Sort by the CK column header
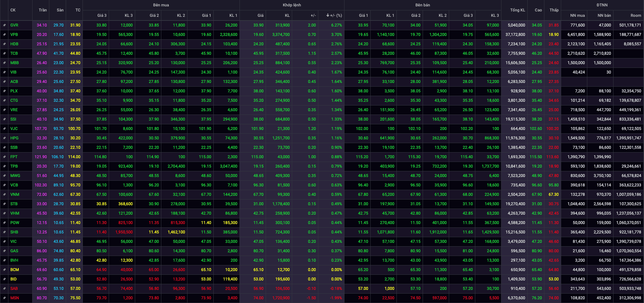 [x=13, y=10]
